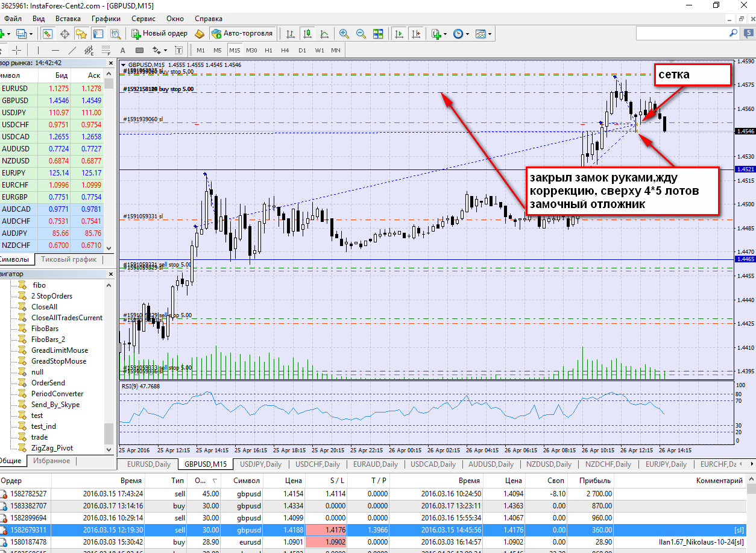Image resolution: width=756 pixels, height=553 pixels.
Task: Open the Profiles toolbar icon
Action: (22, 33)
